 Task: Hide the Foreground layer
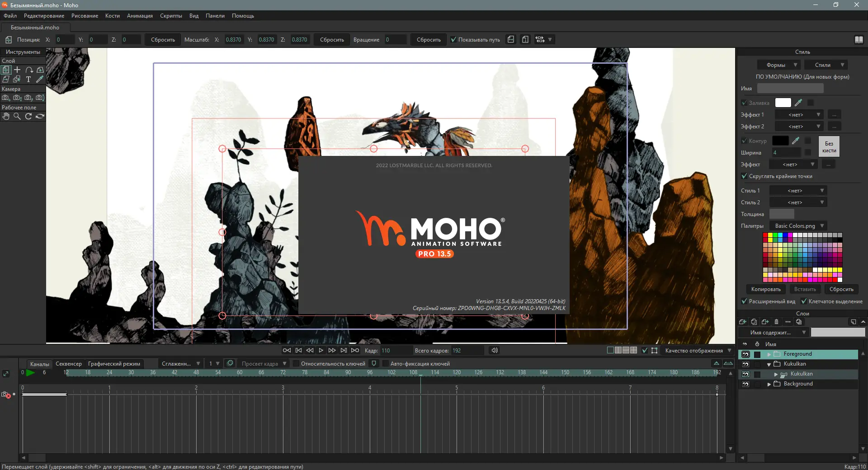(745, 354)
